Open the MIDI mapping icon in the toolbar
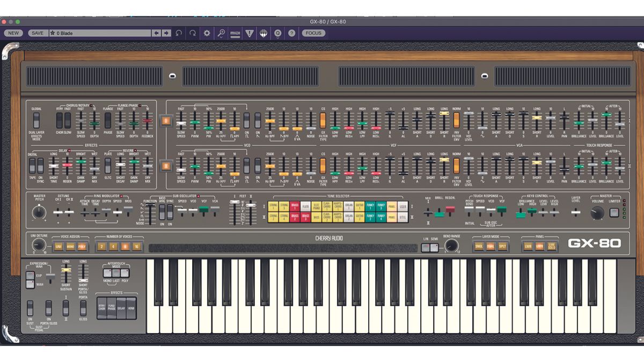 (235, 33)
